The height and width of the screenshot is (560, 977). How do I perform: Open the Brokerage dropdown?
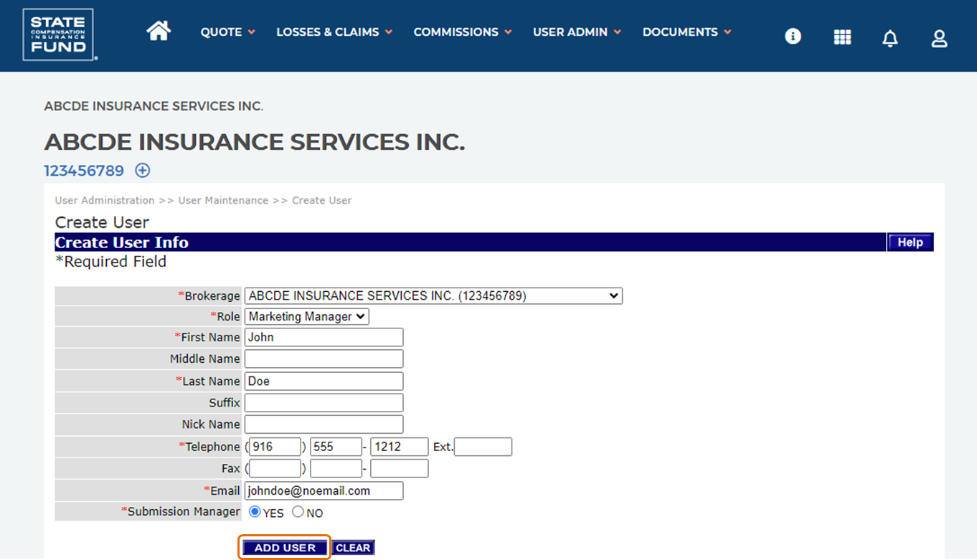433,295
